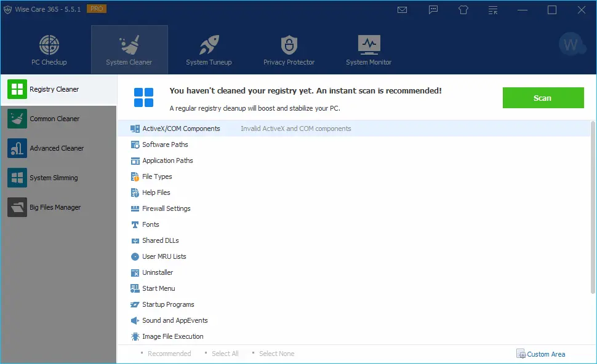This screenshot has height=364, width=597.
Task: Select the Software Paths entry
Action: (x=165, y=144)
